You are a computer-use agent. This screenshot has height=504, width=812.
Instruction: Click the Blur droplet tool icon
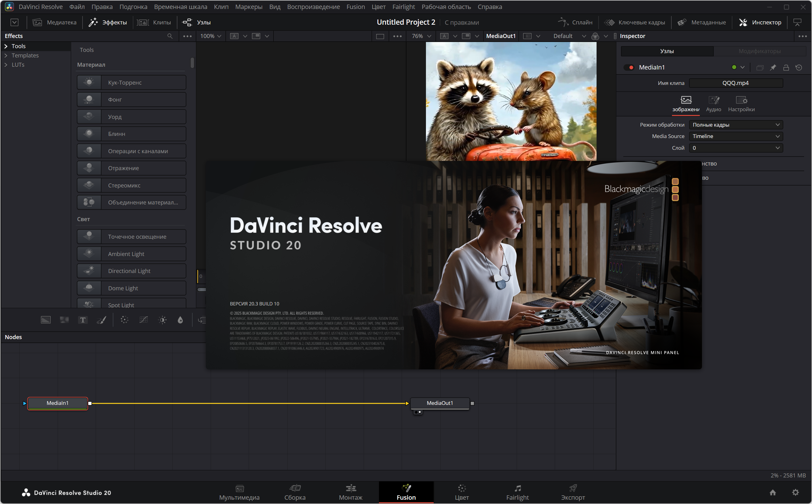click(x=180, y=320)
